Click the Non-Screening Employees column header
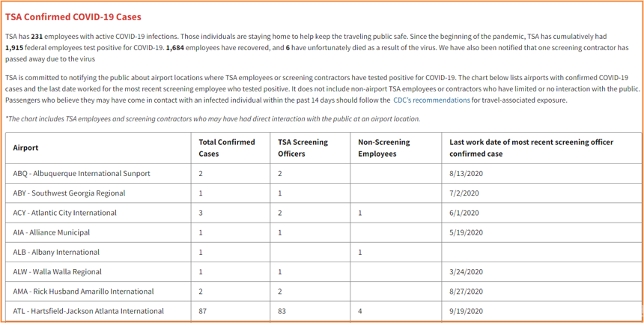 [x=396, y=148]
